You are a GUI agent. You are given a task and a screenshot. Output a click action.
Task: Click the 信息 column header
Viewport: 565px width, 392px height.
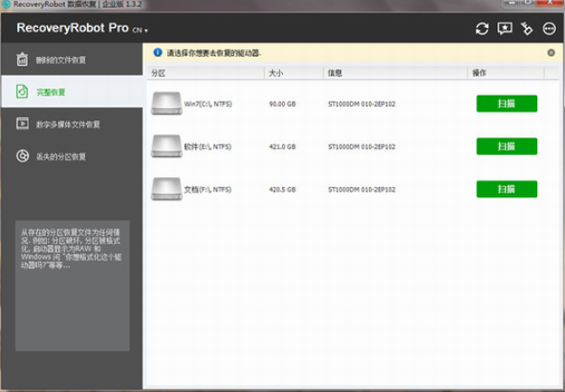click(395, 73)
